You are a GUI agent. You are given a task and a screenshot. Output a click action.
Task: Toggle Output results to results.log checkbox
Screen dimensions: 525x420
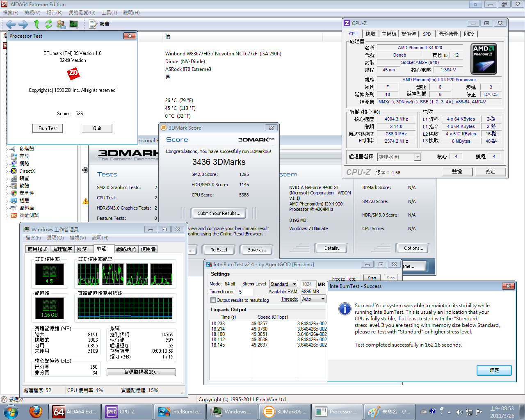coord(213,300)
